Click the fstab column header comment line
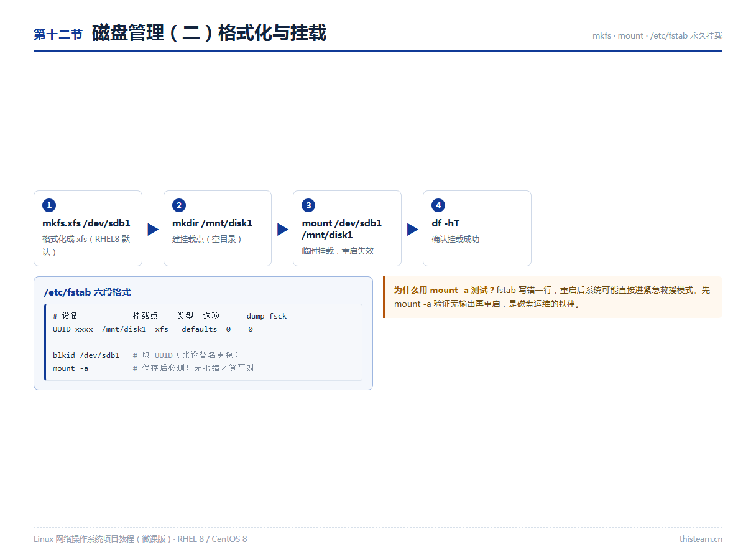756x560 pixels. pos(170,316)
